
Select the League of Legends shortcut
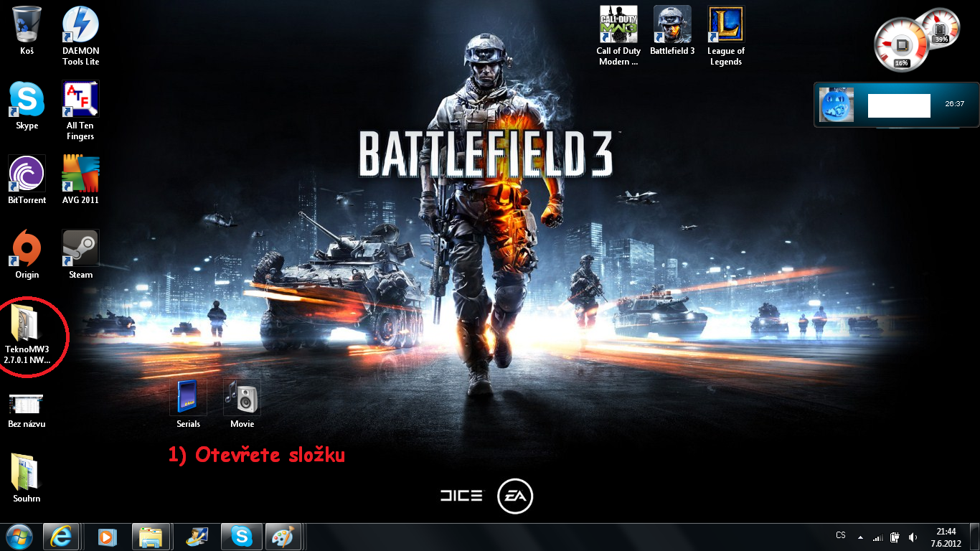726,36
